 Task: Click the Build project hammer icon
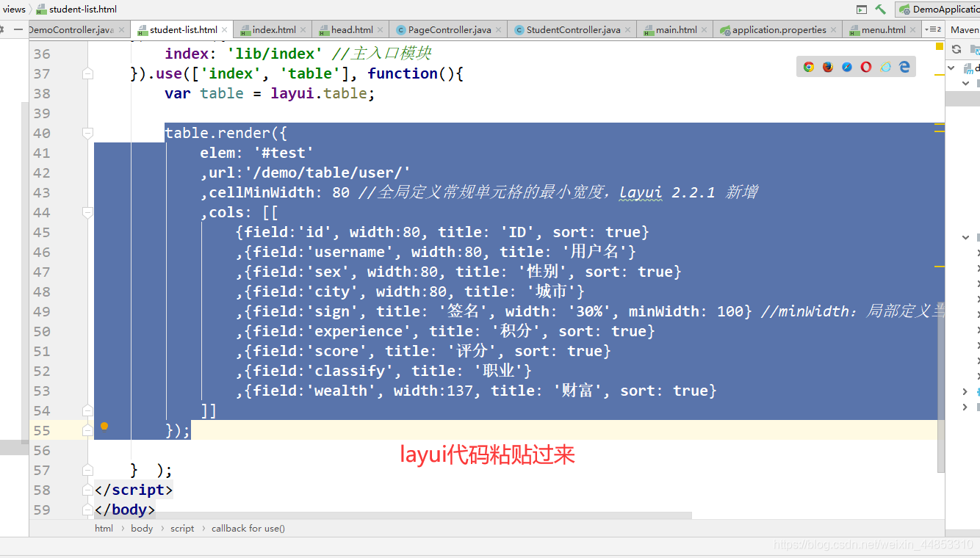[880, 10]
